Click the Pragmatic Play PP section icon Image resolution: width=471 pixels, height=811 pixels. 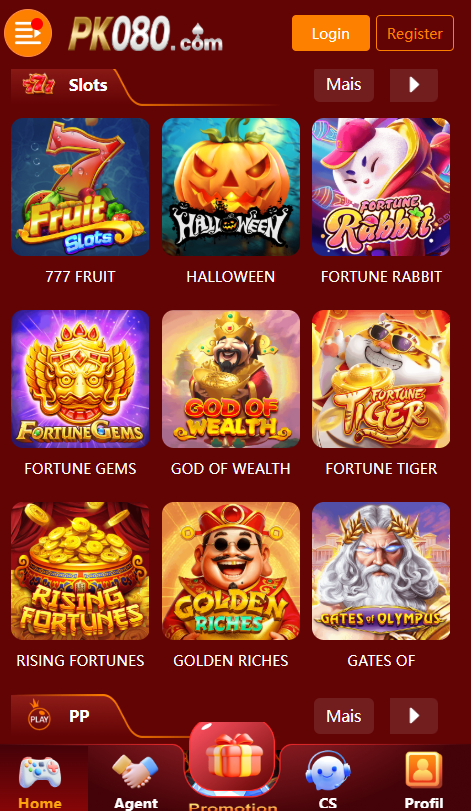(x=39, y=716)
